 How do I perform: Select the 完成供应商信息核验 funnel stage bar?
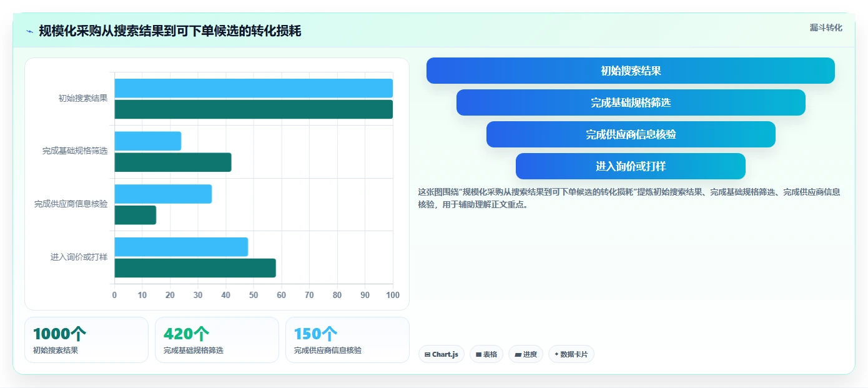click(631, 134)
